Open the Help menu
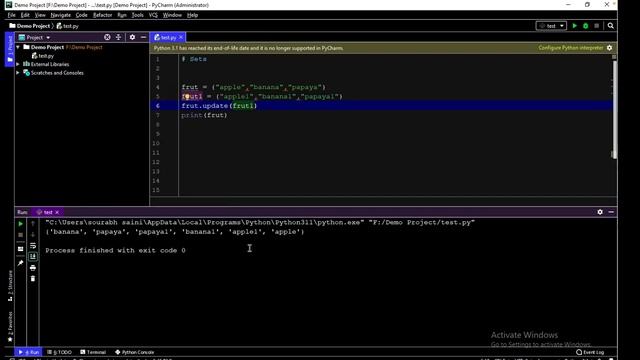640x360 pixels. [x=192, y=15]
